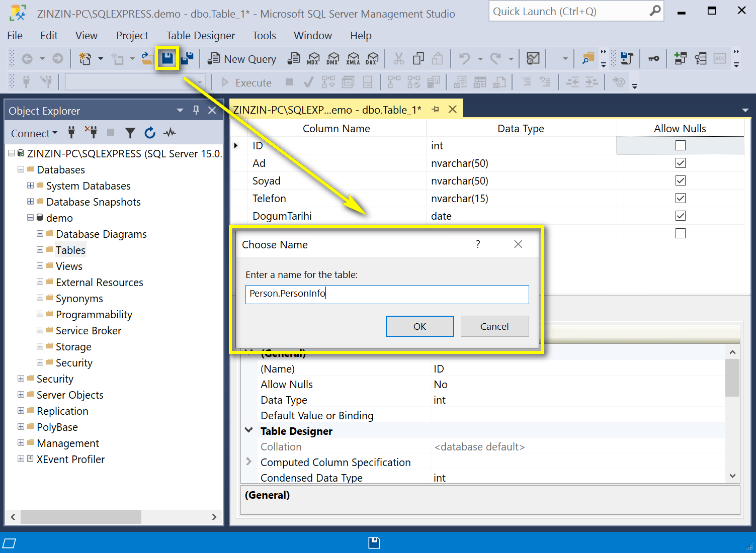Image resolution: width=756 pixels, height=553 pixels.
Task: Select the Management tree node
Action: pos(68,443)
